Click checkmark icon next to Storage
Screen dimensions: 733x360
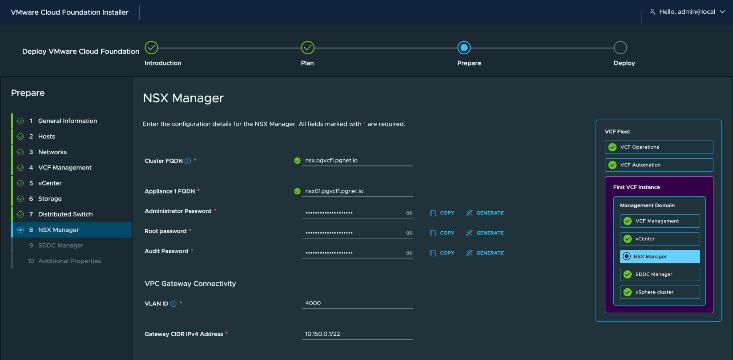click(20, 199)
